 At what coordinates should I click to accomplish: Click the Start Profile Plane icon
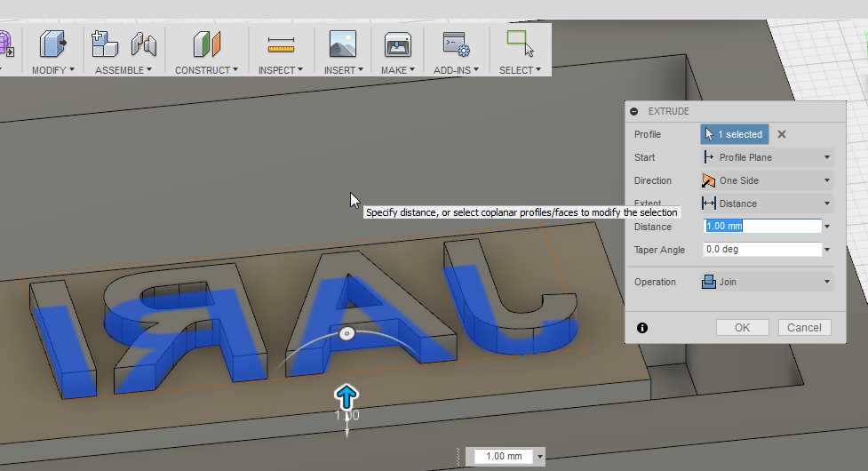click(x=708, y=157)
